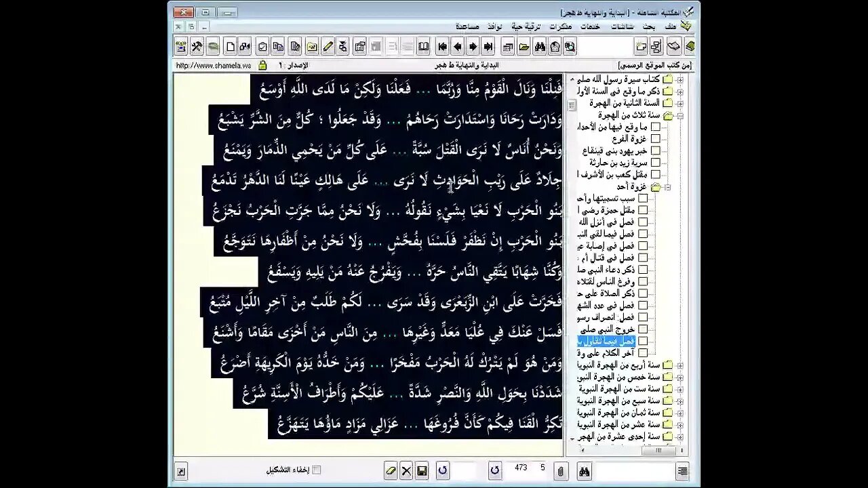Image resolution: width=868 pixels, height=488 pixels.
Task: Expand the سنة عشر من الهجرة node
Action: tap(680, 424)
